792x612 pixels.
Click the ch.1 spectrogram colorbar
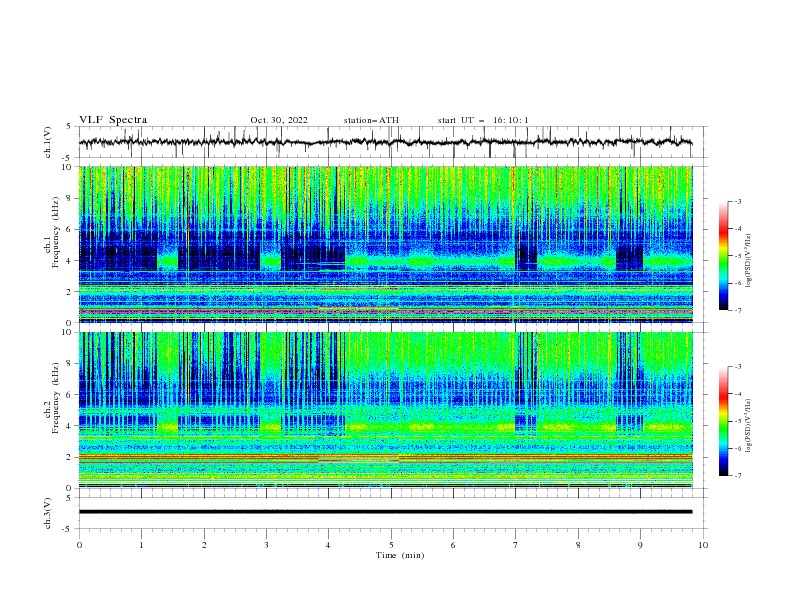point(723,256)
